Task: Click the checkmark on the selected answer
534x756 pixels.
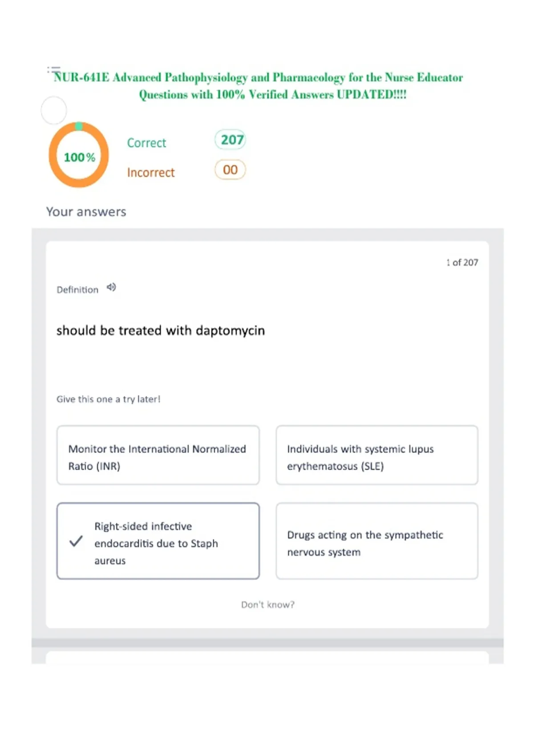Action: 76,541
